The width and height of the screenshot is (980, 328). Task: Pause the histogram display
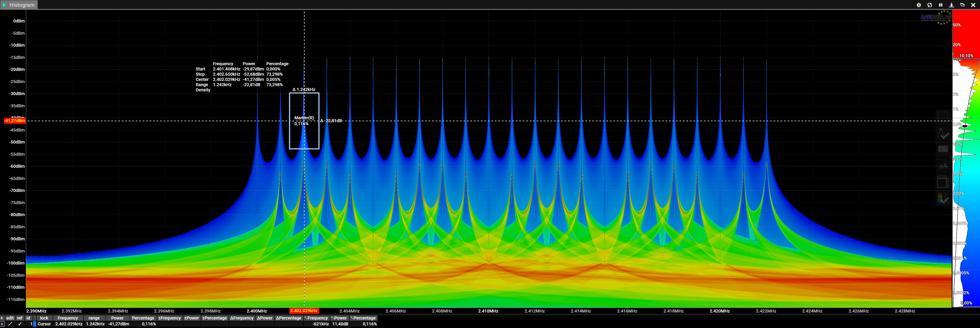click(x=940, y=5)
